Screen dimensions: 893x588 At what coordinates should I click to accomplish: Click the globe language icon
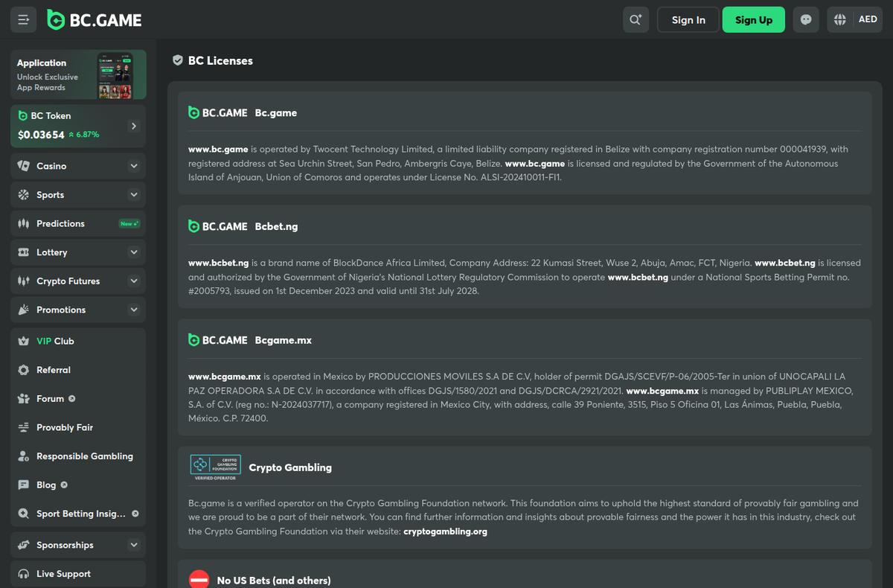[840, 19]
